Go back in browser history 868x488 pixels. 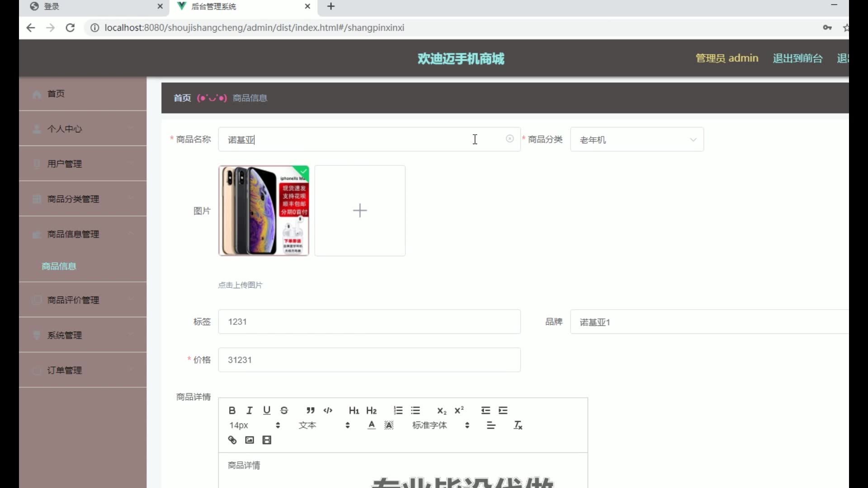coord(30,28)
